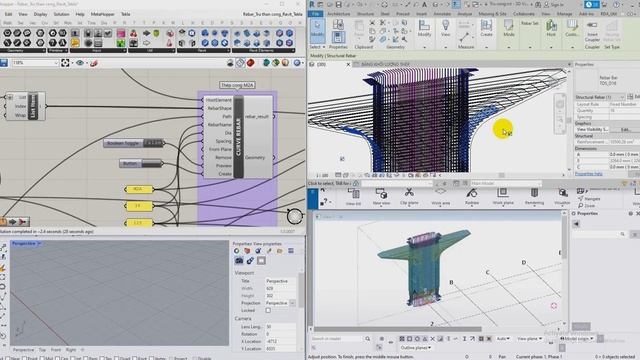The image size is (640, 360).
Task: Click the CURVE REBAR component on the canvas
Action: pyautogui.click(x=238, y=137)
